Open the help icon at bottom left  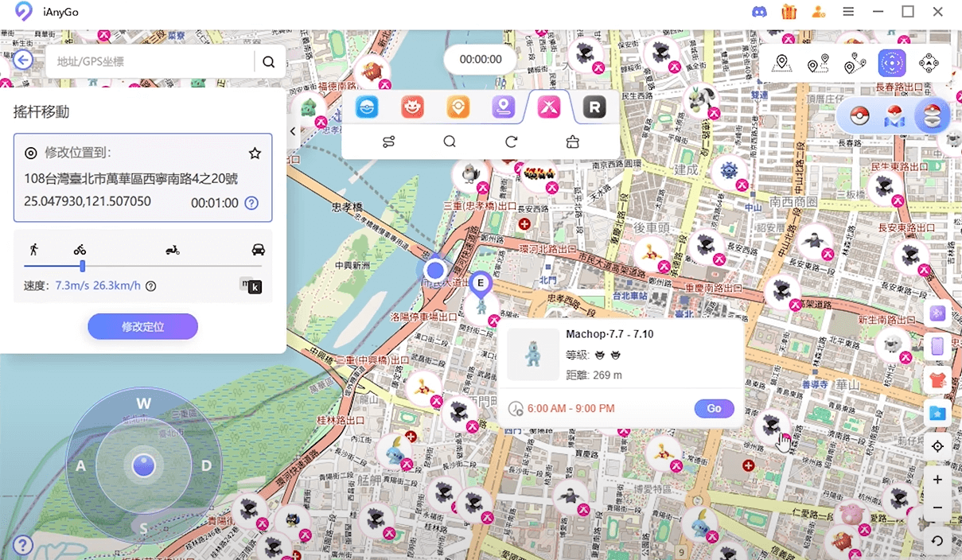click(23, 546)
